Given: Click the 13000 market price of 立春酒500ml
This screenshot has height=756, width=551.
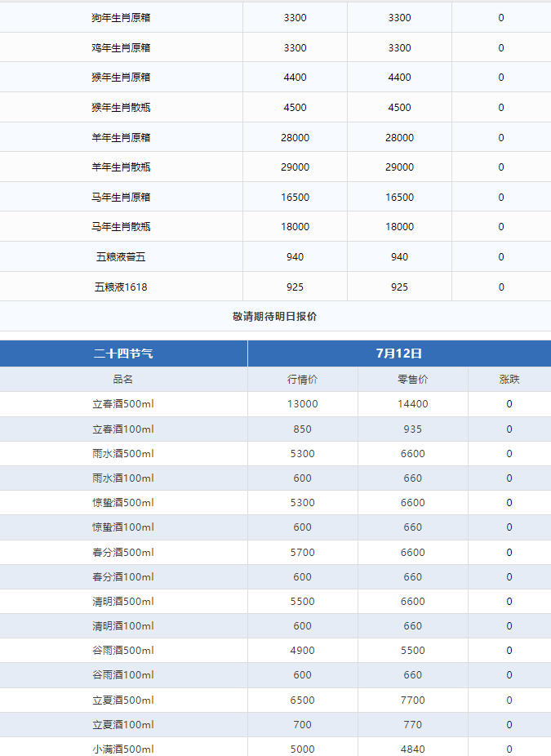Looking at the screenshot, I should coord(302,404).
